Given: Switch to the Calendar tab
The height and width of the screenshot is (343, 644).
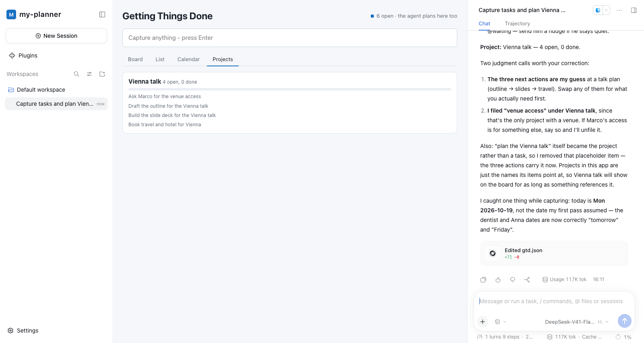Looking at the screenshot, I should coord(188,59).
